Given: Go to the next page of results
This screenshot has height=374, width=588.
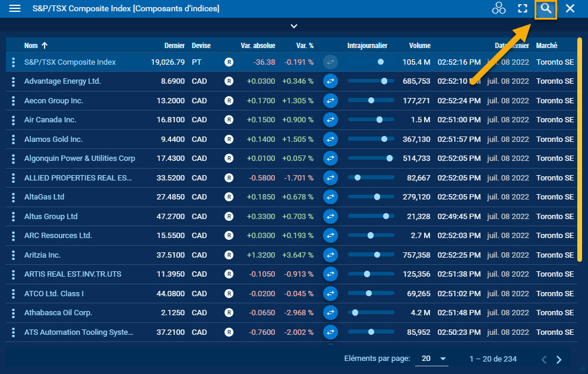Looking at the screenshot, I should click(558, 359).
